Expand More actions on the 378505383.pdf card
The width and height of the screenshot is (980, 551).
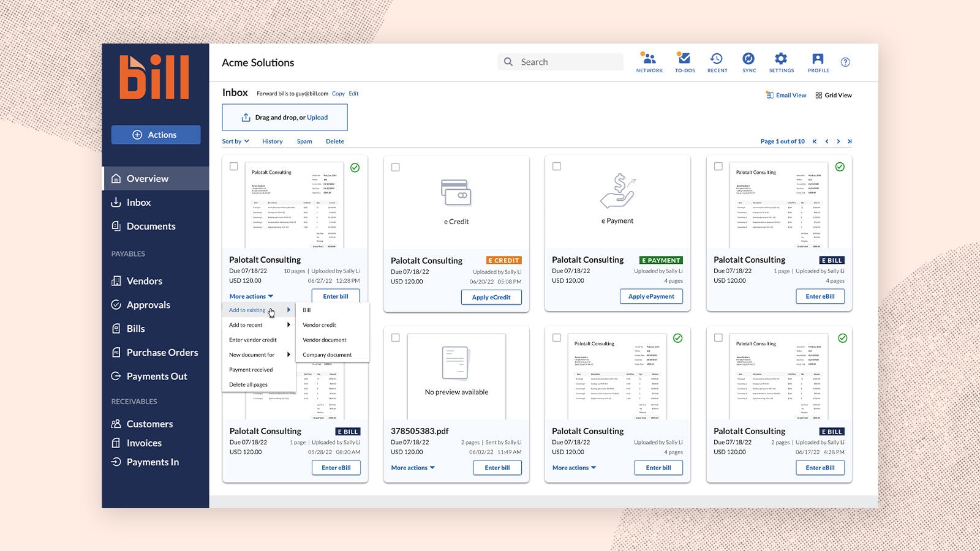[413, 468]
